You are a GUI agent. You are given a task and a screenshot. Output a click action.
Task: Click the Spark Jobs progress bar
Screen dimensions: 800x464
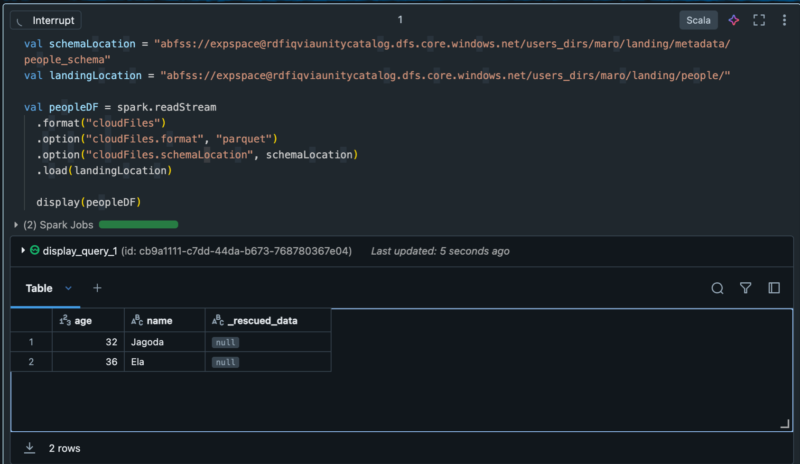(138, 225)
